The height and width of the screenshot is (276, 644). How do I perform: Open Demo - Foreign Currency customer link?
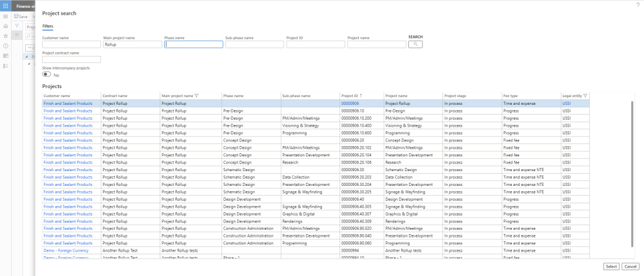click(66, 250)
